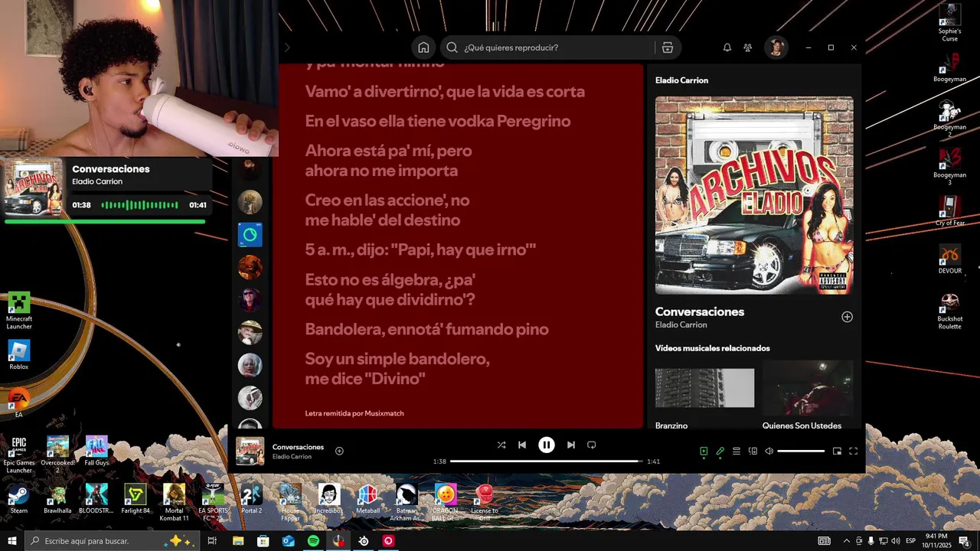Open the Steam desktop shortcut
This screenshot has height=551, width=980.
pyautogui.click(x=19, y=498)
